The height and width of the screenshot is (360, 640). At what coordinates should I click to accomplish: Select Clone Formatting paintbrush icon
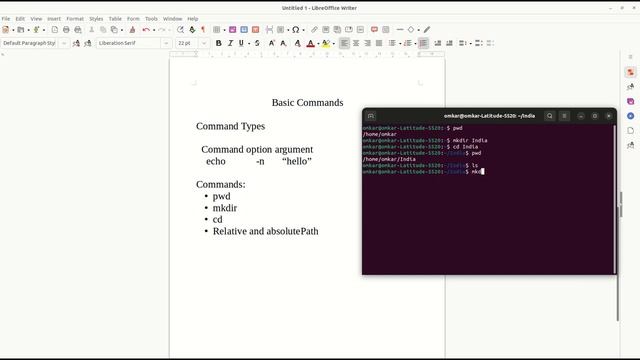(x=132, y=30)
